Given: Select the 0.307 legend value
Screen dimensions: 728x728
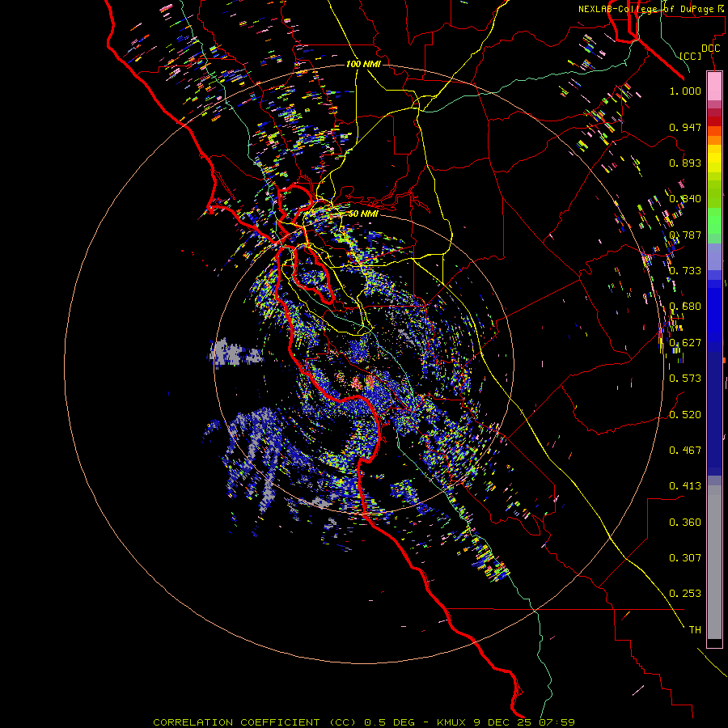Looking at the screenshot, I should [685, 558].
